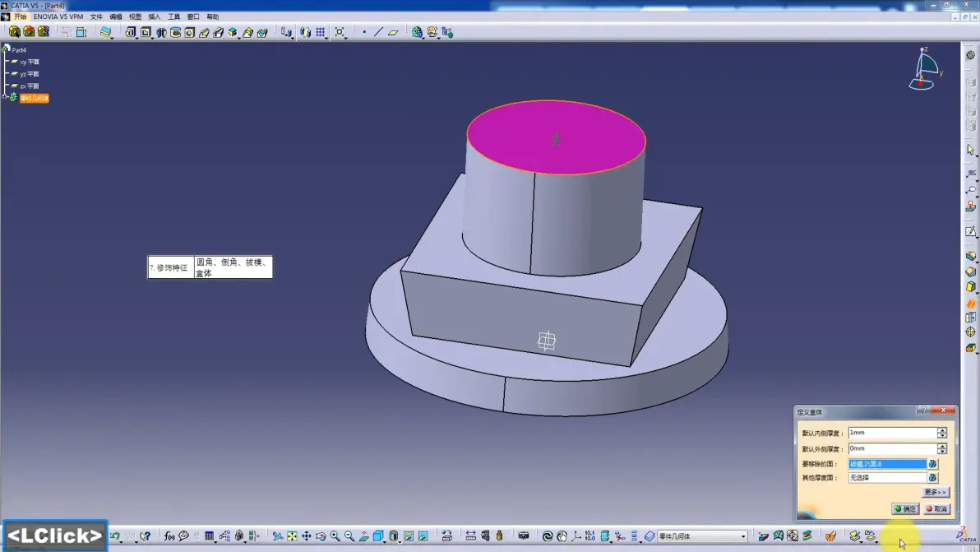The width and height of the screenshot is (980, 552).
Task: Open the Undo history dropdown arrow
Action: (x=121, y=540)
